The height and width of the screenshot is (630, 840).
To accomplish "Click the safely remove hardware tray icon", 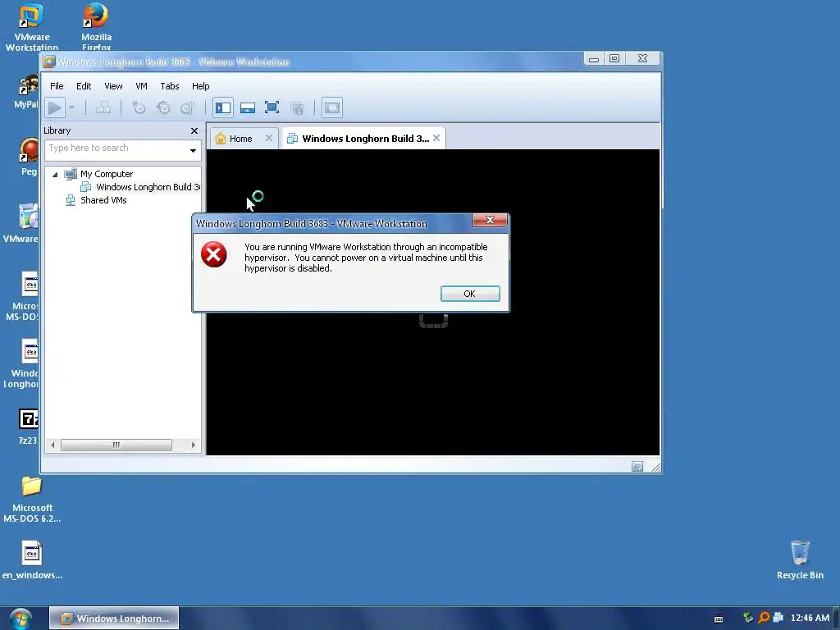I will 748,618.
